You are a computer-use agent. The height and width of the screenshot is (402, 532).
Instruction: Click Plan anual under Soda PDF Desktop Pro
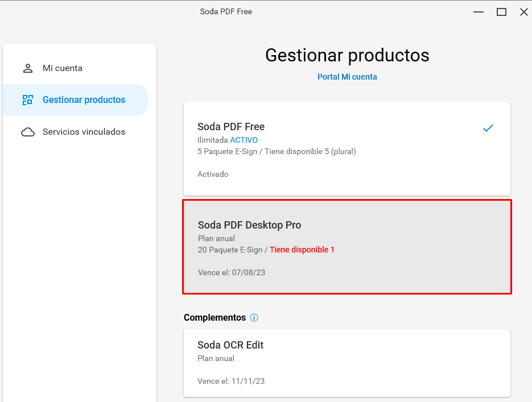(x=216, y=239)
